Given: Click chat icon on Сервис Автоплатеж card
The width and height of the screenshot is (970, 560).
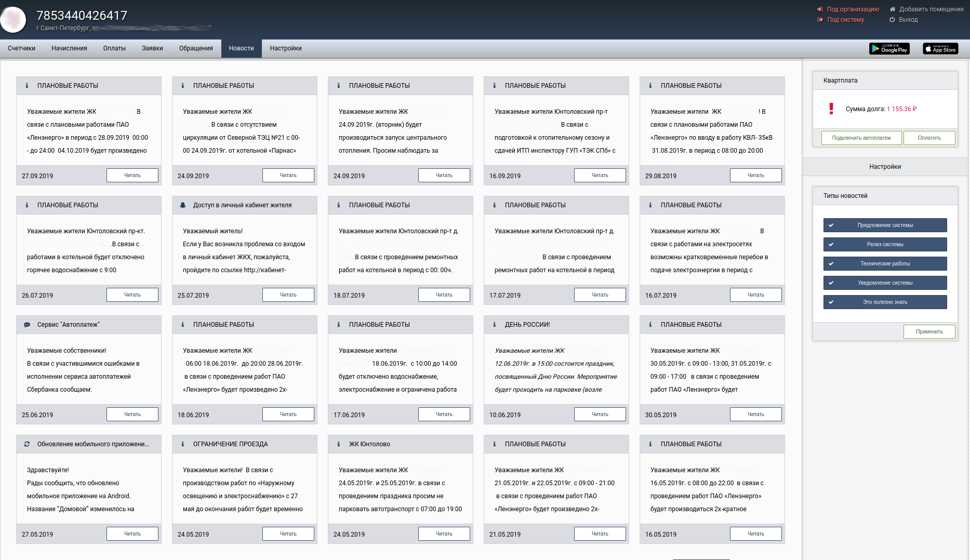Looking at the screenshot, I should coord(27,325).
